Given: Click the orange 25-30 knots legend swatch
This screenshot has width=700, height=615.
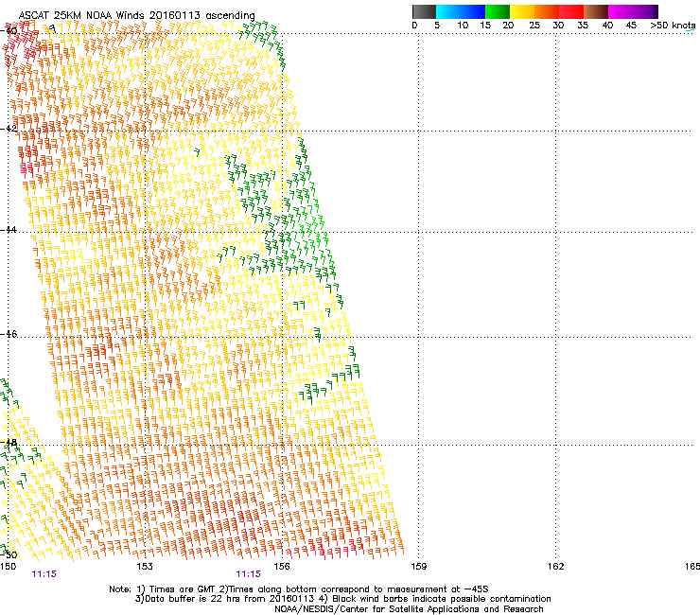Looking at the screenshot, I should (547, 11).
